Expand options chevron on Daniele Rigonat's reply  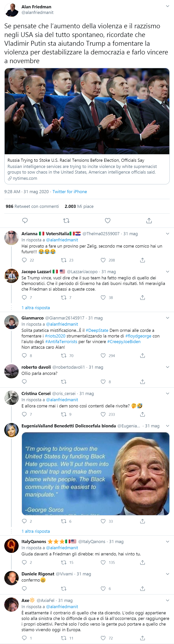pos(167,574)
